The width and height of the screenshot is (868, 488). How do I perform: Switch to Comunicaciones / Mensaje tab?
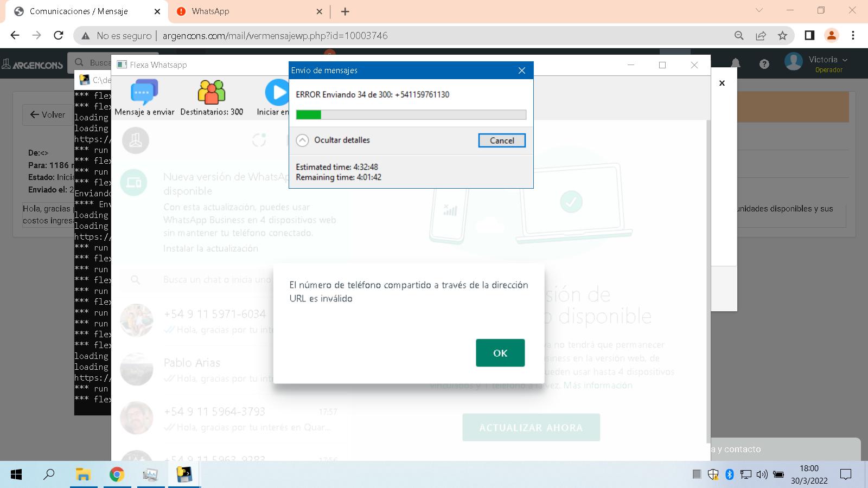click(87, 11)
